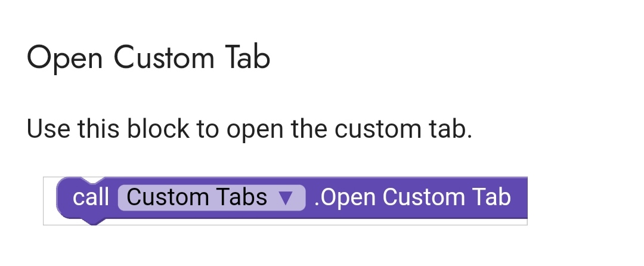Open the Custom Tabs component dropdown
644x266 pixels.
click(x=211, y=197)
